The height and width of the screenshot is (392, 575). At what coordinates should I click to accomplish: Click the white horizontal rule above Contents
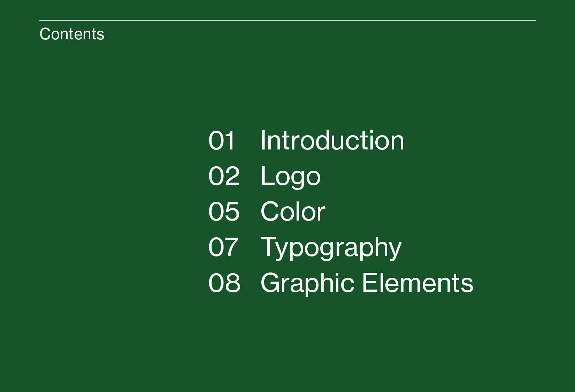(287, 20)
